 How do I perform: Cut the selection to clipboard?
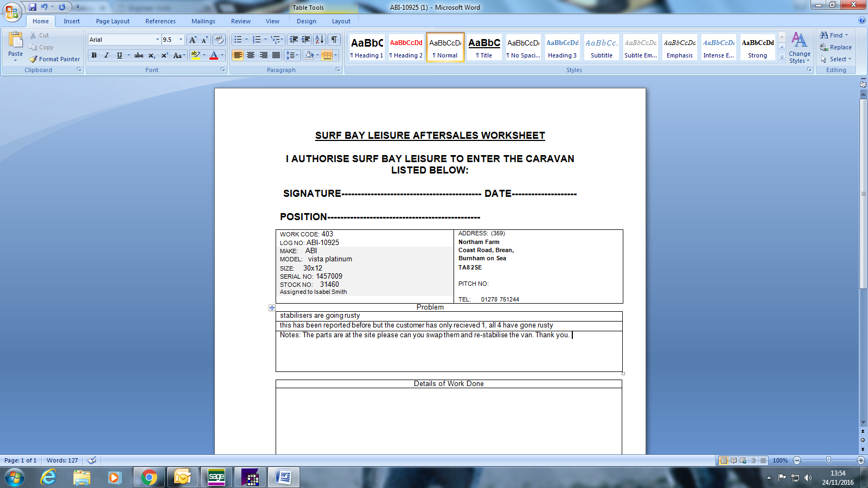pyautogui.click(x=40, y=35)
